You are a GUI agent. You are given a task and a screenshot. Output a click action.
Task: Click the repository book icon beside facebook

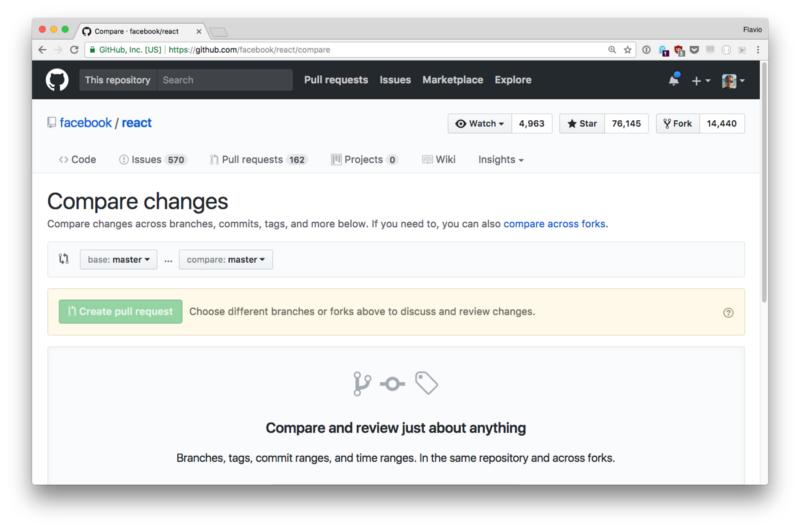pos(52,122)
